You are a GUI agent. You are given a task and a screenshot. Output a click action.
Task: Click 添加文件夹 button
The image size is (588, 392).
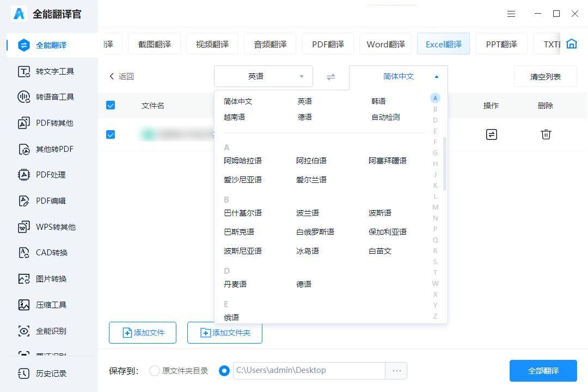tap(225, 333)
